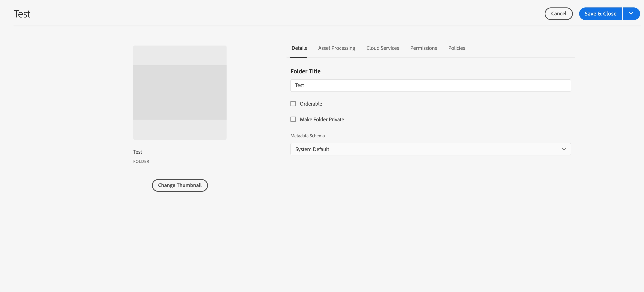
Task: Focus the Folder Title text field
Action: pyautogui.click(x=430, y=85)
